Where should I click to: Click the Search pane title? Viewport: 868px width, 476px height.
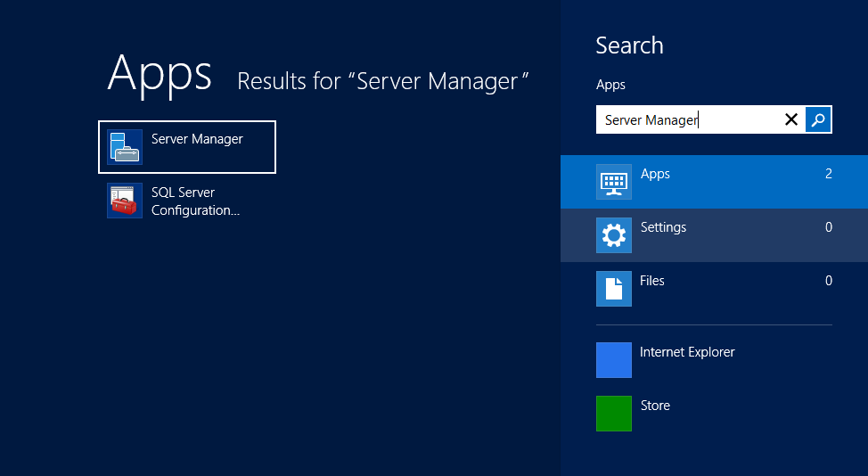(629, 45)
